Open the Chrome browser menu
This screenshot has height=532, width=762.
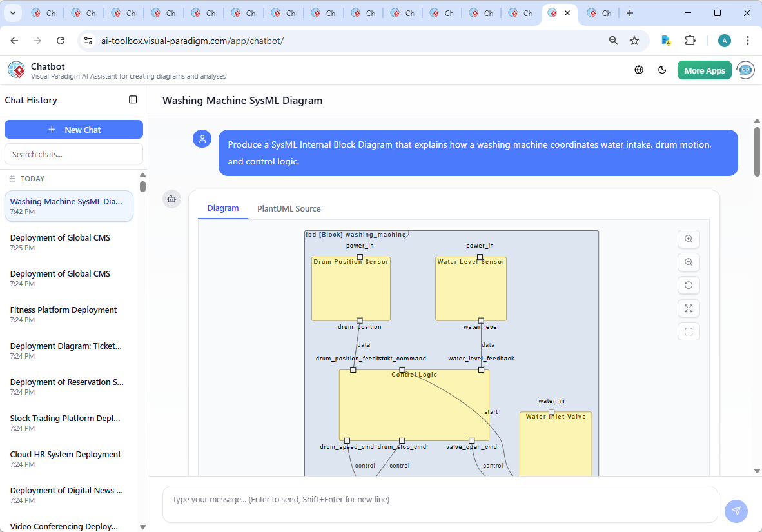pyautogui.click(x=747, y=40)
